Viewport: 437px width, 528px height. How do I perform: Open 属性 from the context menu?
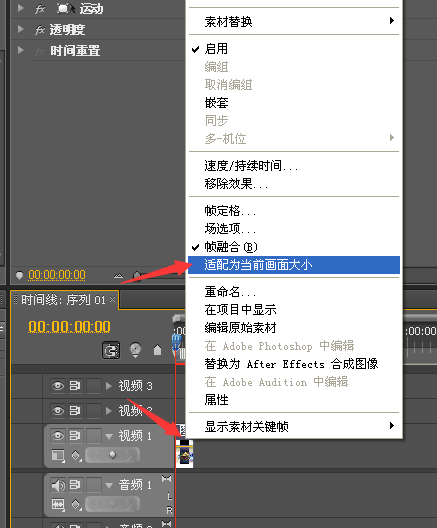tap(294, 400)
